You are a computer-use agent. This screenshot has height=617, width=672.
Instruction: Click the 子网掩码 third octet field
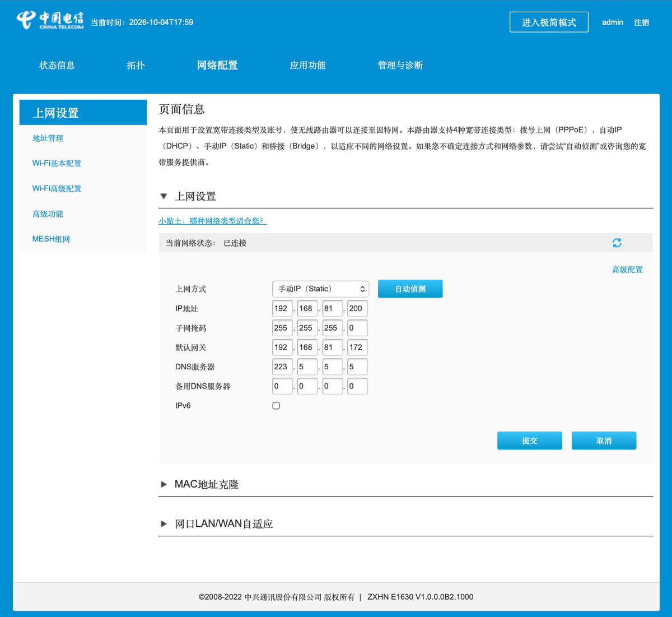333,328
